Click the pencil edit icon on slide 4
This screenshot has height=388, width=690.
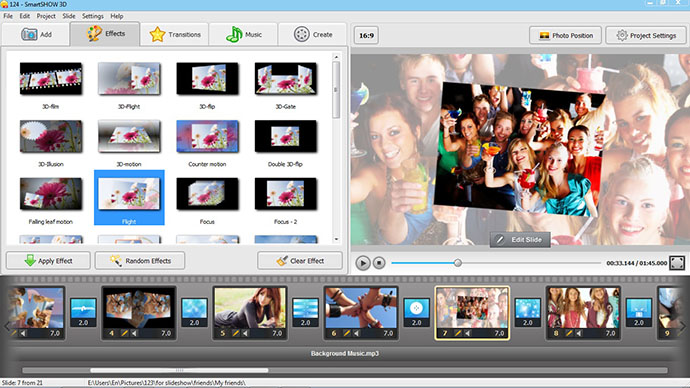point(125,333)
